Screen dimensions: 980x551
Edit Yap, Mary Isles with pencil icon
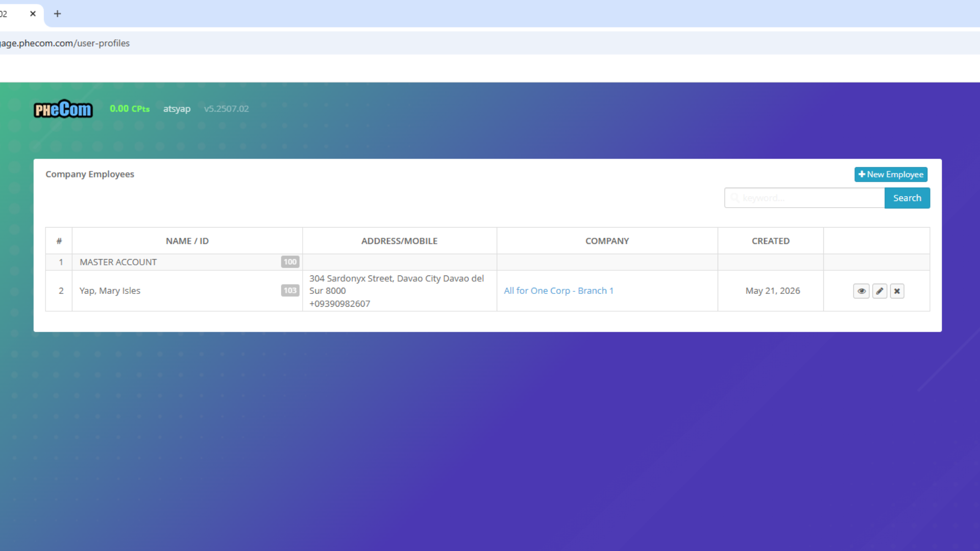[x=879, y=291]
